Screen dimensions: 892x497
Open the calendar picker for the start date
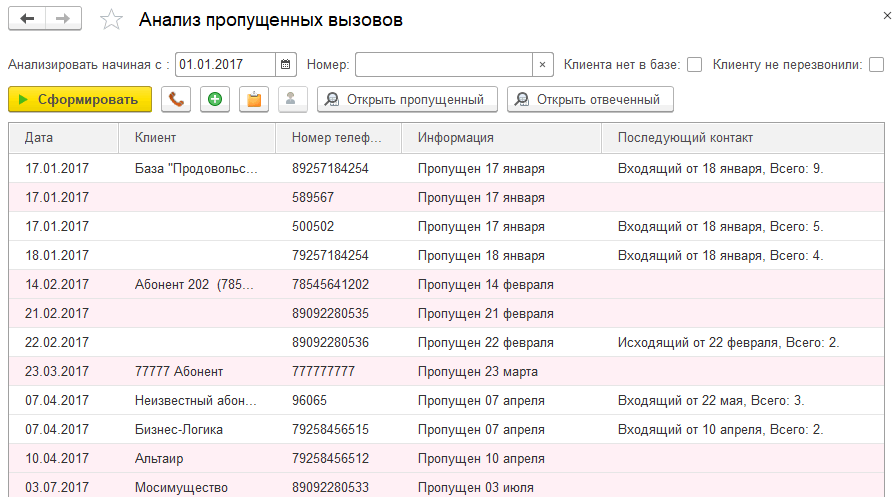tap(286, 65)
